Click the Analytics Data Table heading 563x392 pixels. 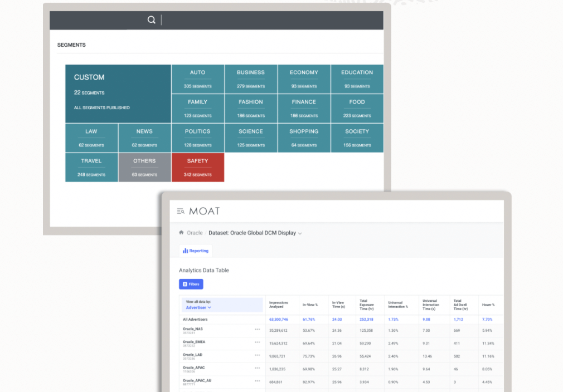[x=204, y=271]
